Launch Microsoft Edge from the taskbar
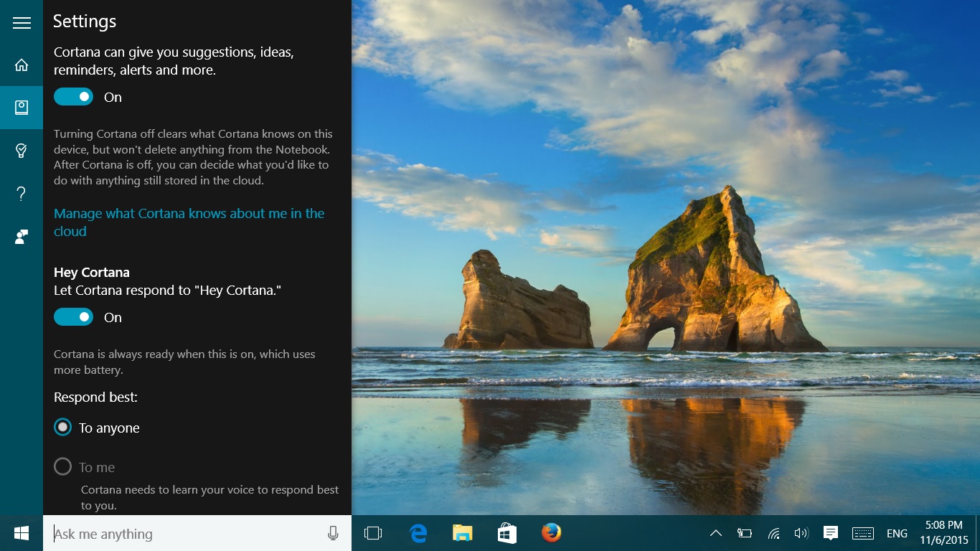The width and height of the screenshot is (980, 551). 418,533
